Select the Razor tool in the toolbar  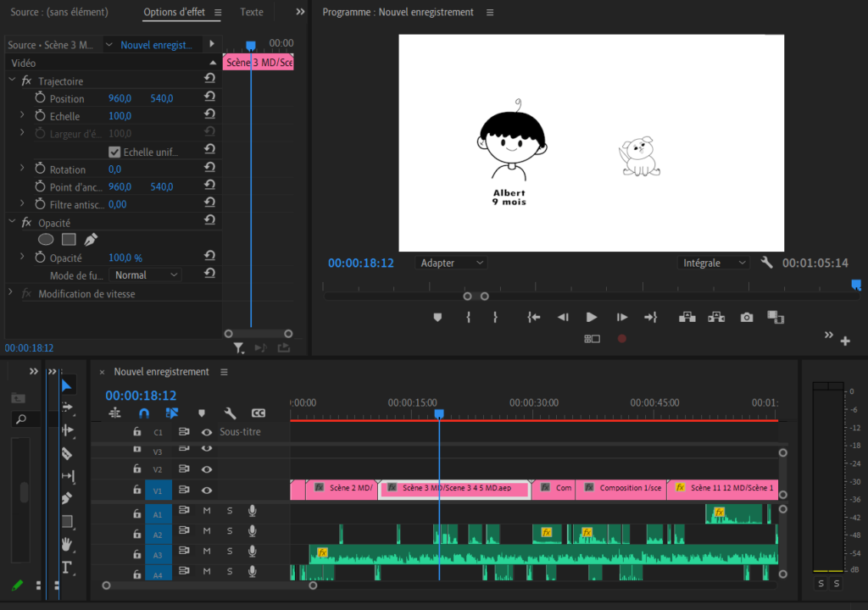[67, 453]
